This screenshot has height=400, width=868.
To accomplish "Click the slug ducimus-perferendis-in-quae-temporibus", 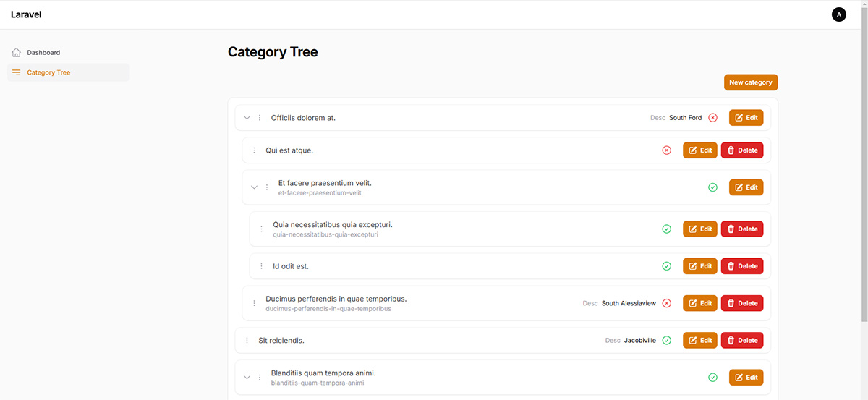I will (x=328, y=309).
